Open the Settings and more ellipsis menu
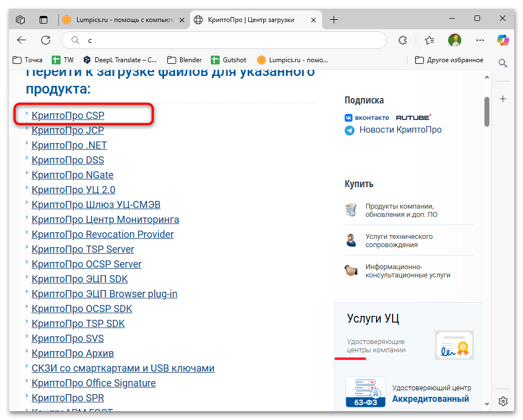523x420 pixels. click(x=480, y=40)
